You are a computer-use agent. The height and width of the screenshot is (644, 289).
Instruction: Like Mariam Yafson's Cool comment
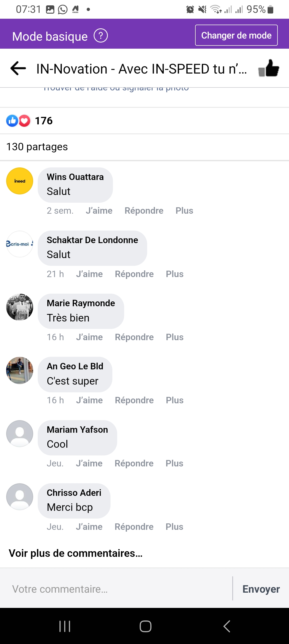coord(89,463)
